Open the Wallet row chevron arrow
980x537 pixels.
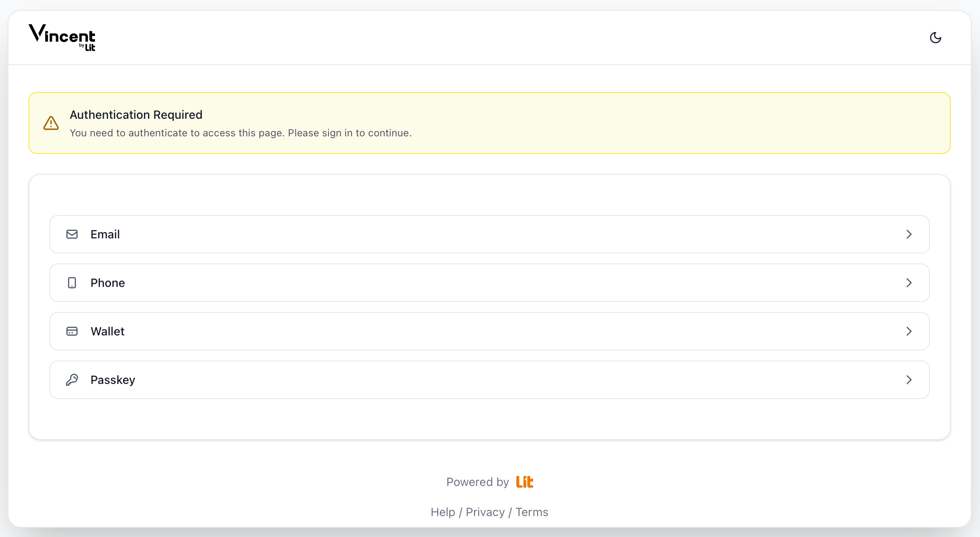(x=909, y=331)
